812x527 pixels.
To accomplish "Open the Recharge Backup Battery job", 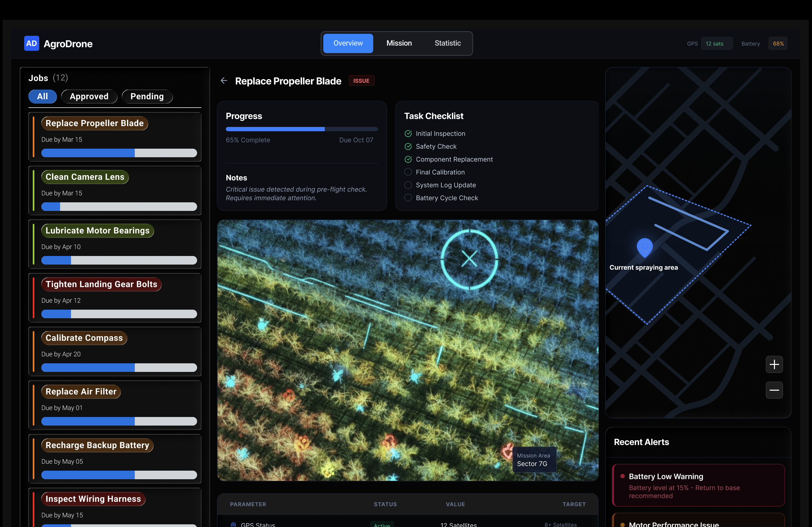I will [115, 459].
